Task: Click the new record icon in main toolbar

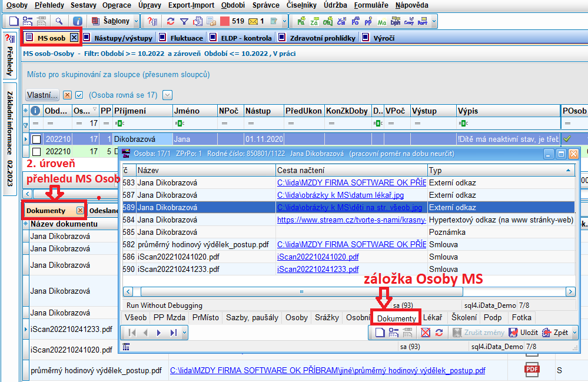Action: pyautogui.click(x=14, y=21)
